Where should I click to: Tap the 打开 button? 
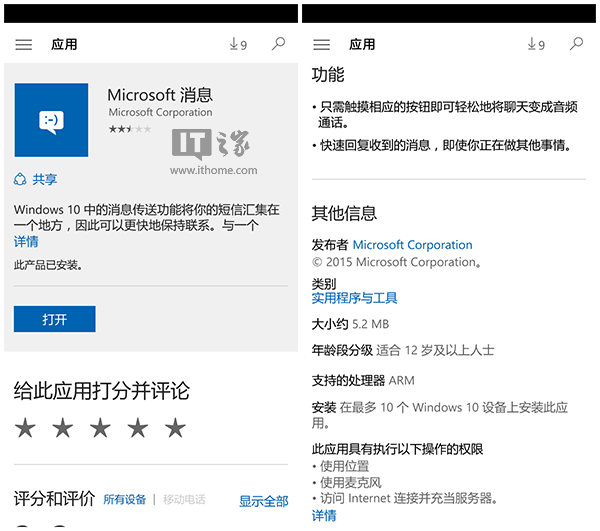pyautogui.click(x=55, y=319)
